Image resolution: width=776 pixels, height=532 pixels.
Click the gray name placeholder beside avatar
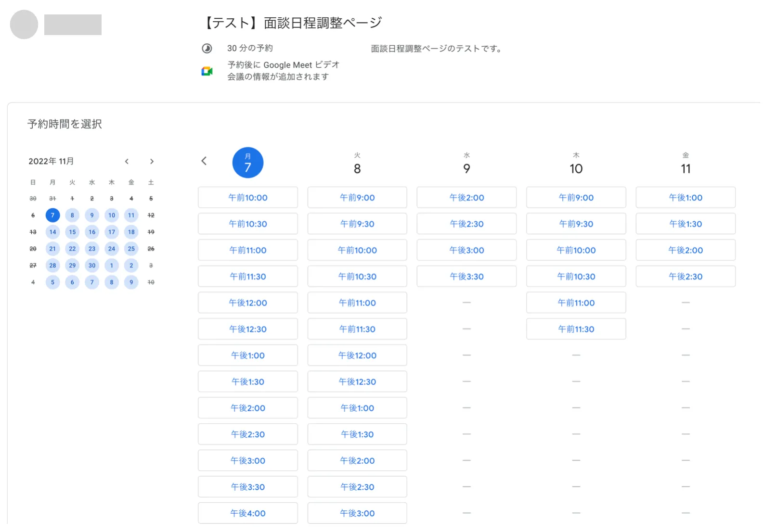[73, 25]
